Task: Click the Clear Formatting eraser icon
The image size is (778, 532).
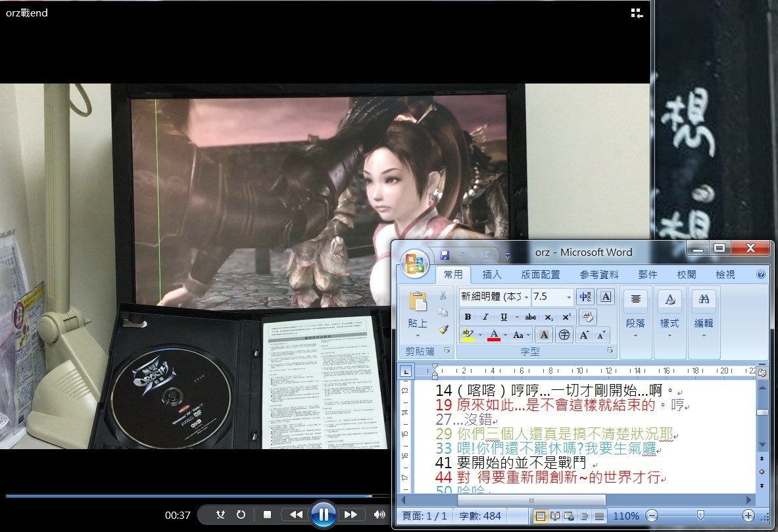Action: point(587,316)
